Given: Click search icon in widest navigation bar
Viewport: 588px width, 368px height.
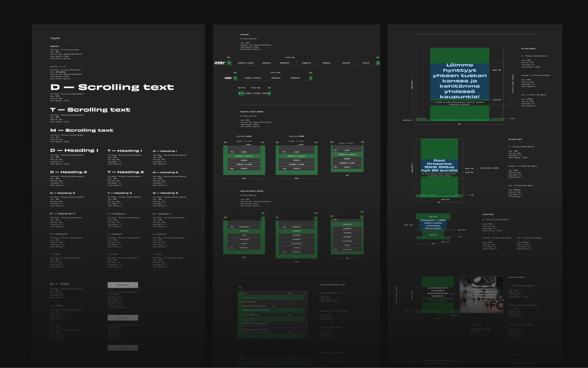Looking at the screenshot, I should pyautogui.click(x=229, y=63).
